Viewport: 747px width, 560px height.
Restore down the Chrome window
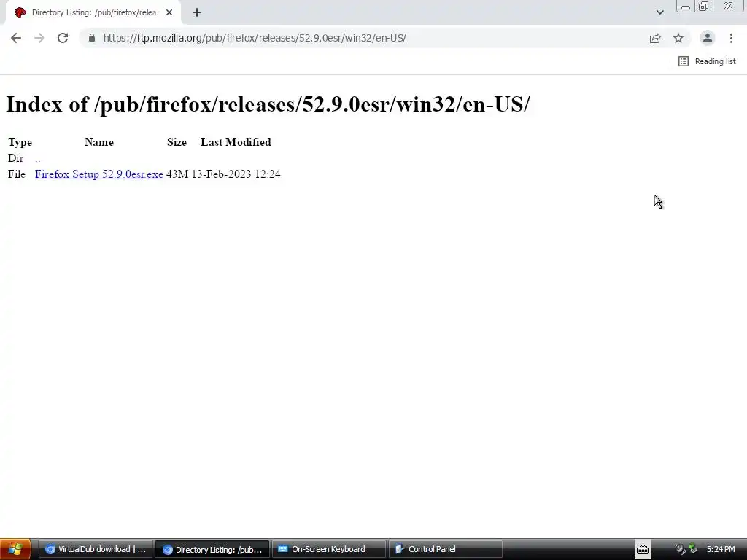click(704, 6)
